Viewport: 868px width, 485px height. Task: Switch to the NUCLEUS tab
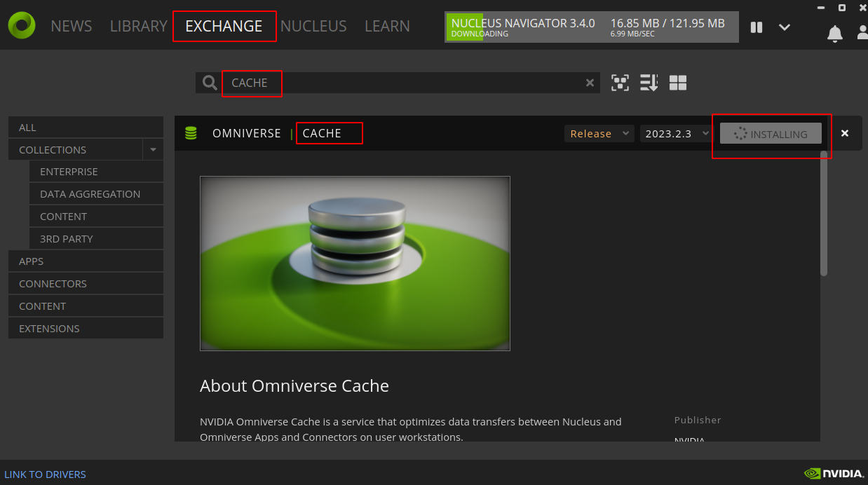(313, 26)
